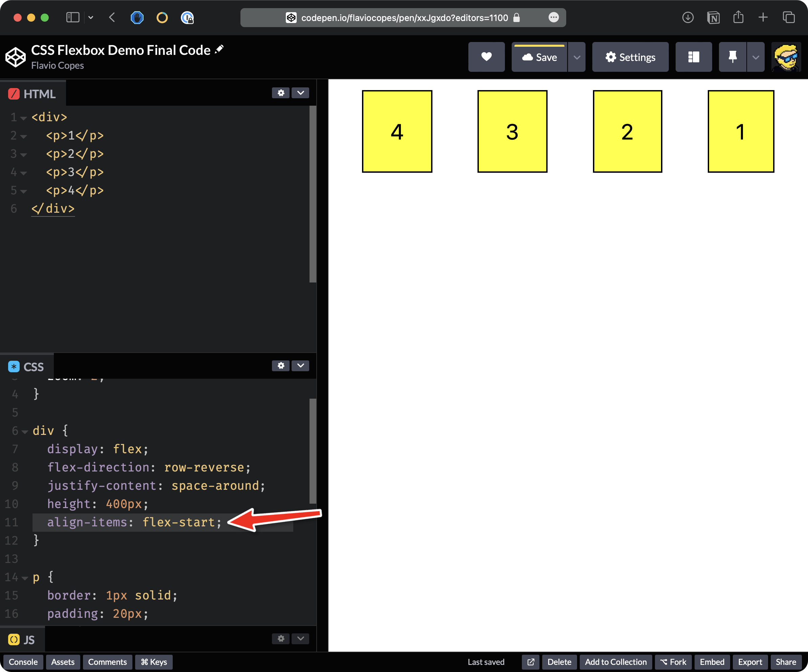Image resolution: width=808 pixels, height=672 pixels.
Task: Open the Assets panel
Action: pos(63,662)
